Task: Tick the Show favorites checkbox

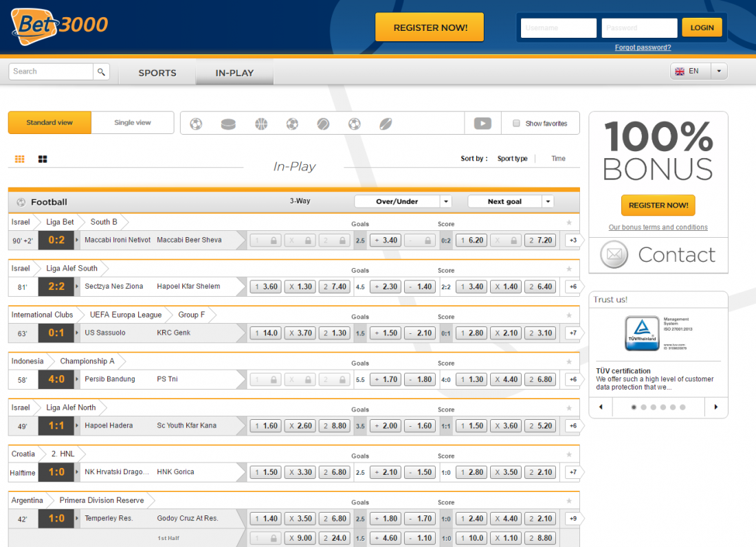Action: pyautogui.click(x=516, y=124)
